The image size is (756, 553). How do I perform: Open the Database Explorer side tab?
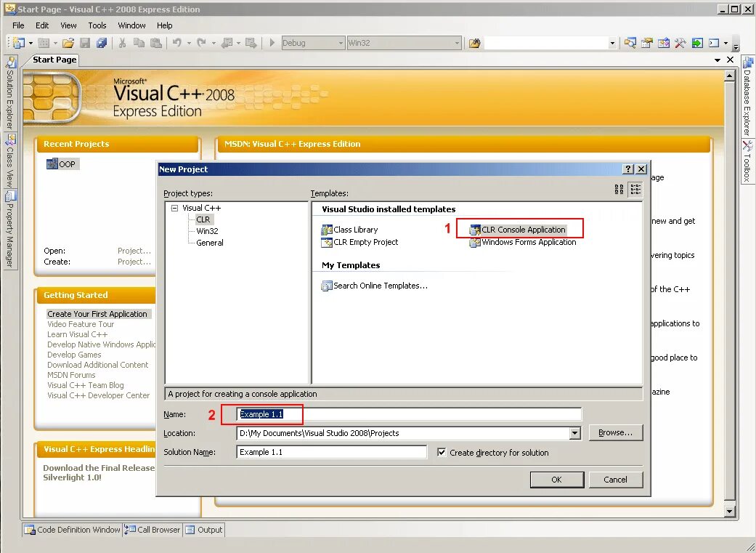coord(747,97)
